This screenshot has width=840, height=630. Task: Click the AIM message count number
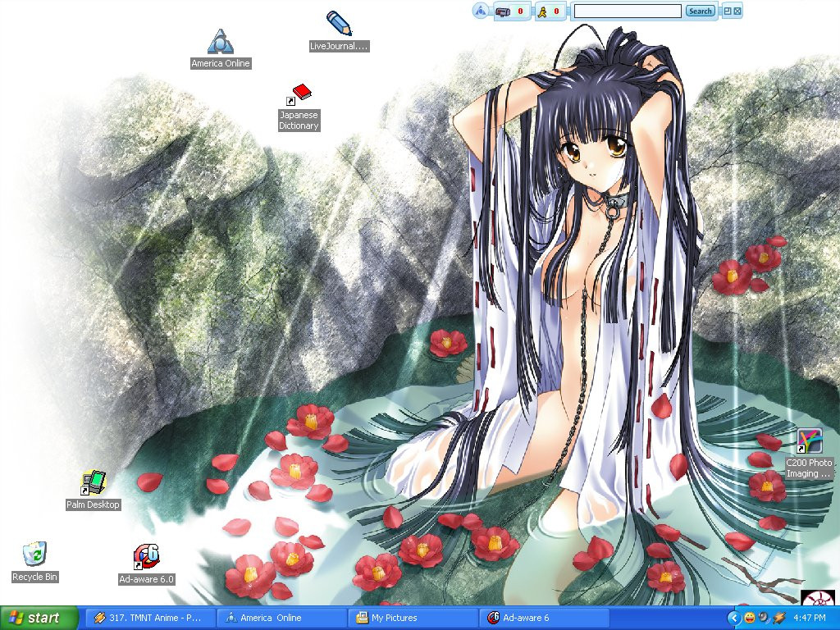coord(557,11)
